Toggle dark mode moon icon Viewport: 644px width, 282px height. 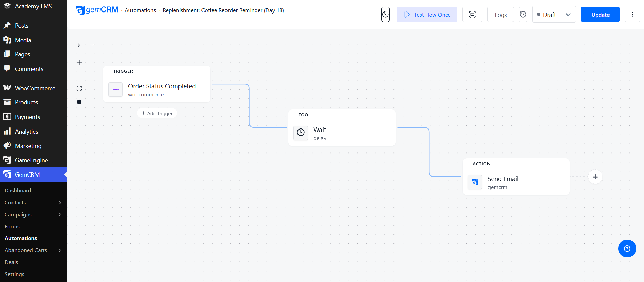(x=385, y=15)
